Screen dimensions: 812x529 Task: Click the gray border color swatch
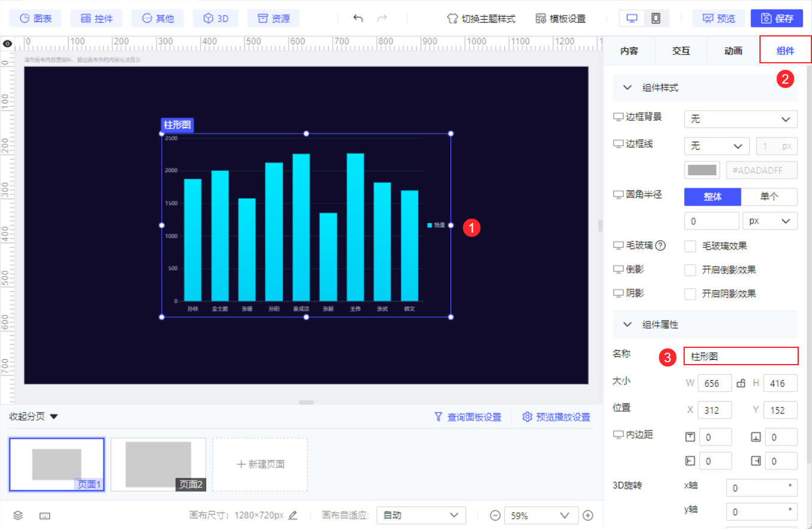[701, 170]
